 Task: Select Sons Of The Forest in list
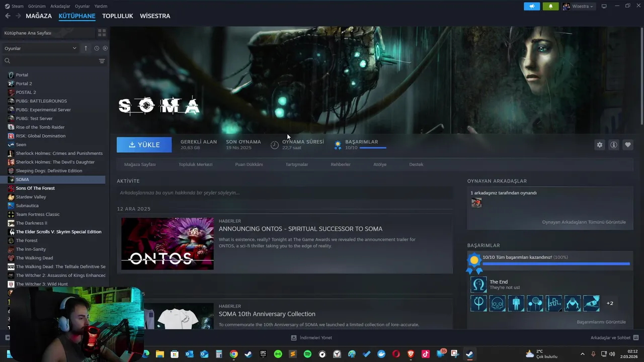[x=35, y=188]
